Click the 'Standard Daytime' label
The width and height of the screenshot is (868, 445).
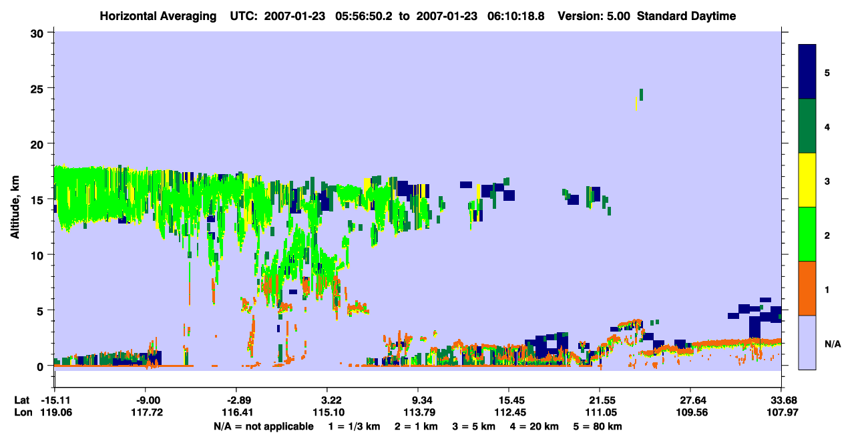coord(687,16)
